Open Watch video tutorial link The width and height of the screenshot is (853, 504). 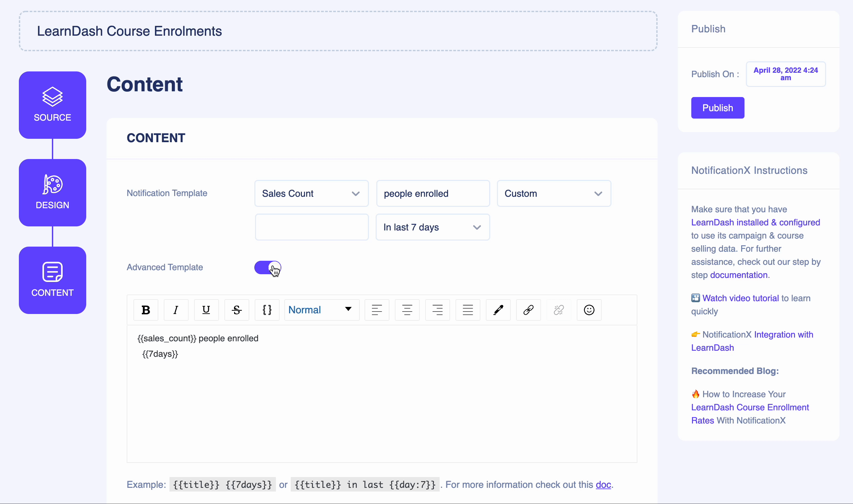coord(740,298)
